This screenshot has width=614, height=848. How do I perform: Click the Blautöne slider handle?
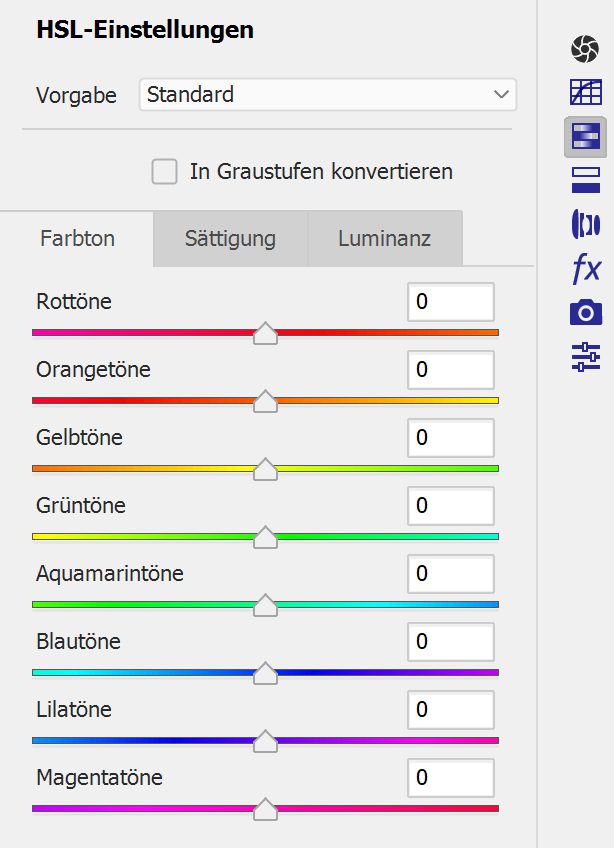click(265, 674)
